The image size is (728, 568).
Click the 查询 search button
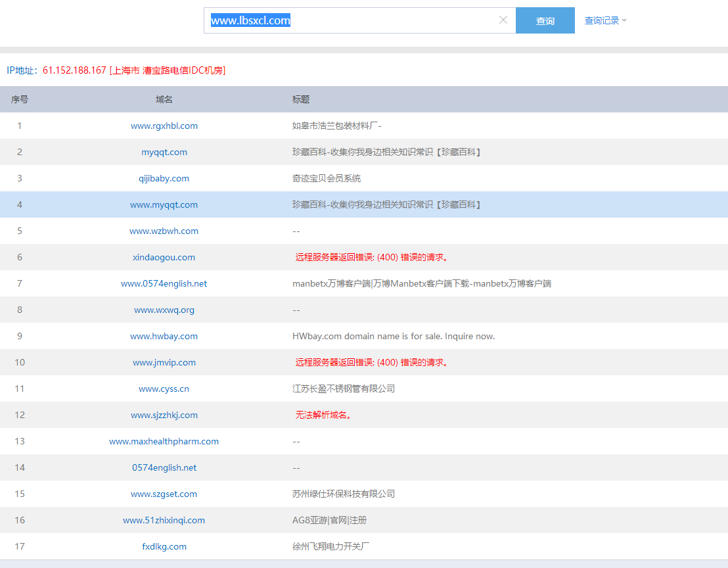[545, 20]
